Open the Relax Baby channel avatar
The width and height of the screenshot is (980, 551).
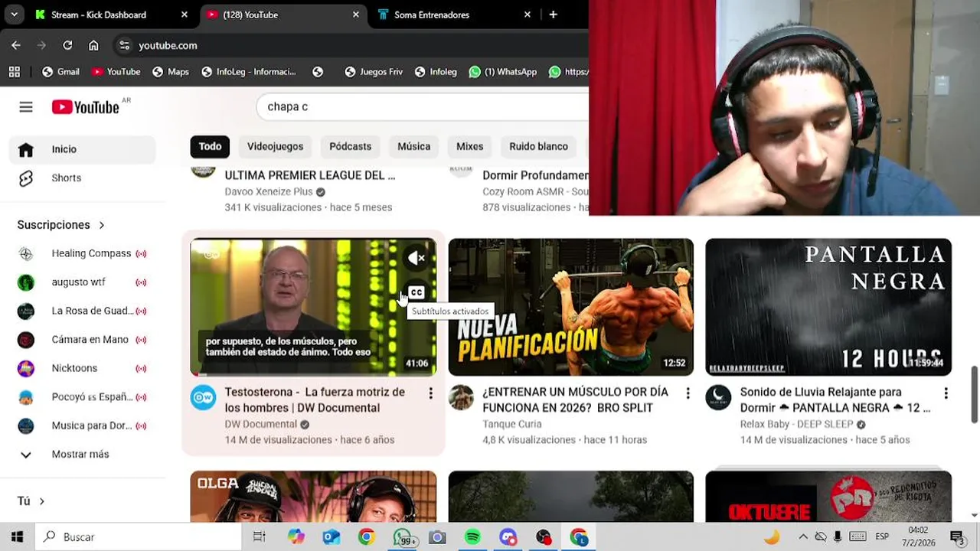[718, 397]
